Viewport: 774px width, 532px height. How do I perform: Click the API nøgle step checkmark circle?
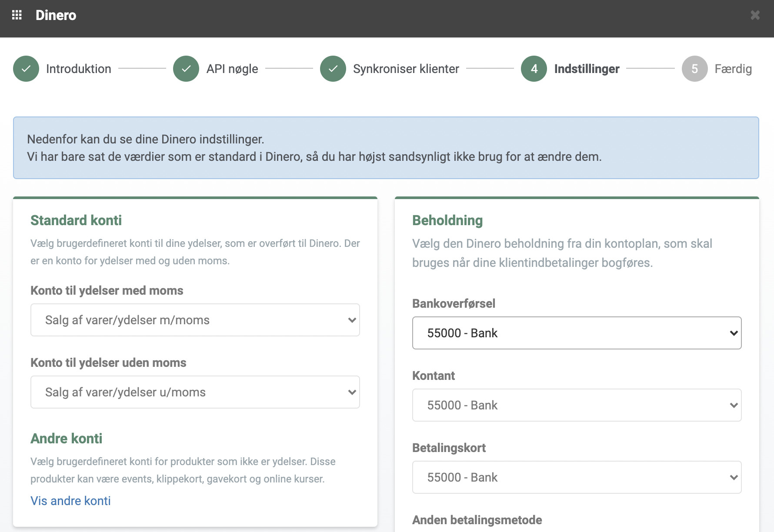pos(186,69)
